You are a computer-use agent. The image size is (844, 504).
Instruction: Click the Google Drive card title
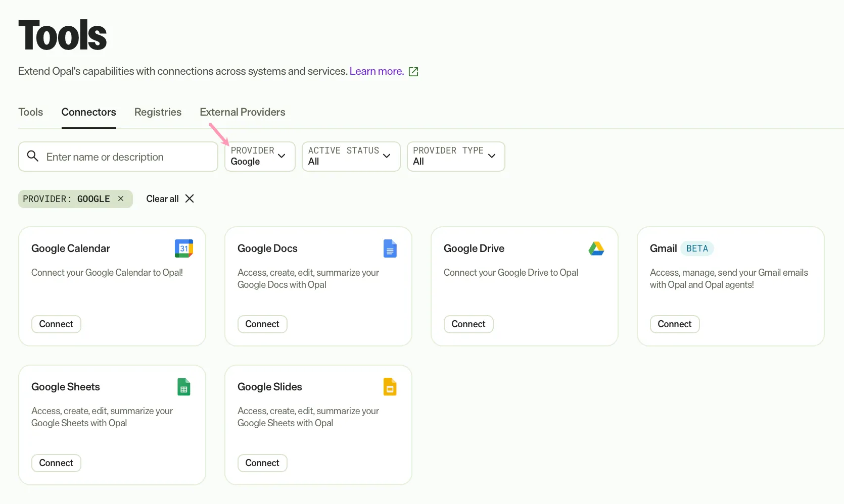[x=474, y=248]
